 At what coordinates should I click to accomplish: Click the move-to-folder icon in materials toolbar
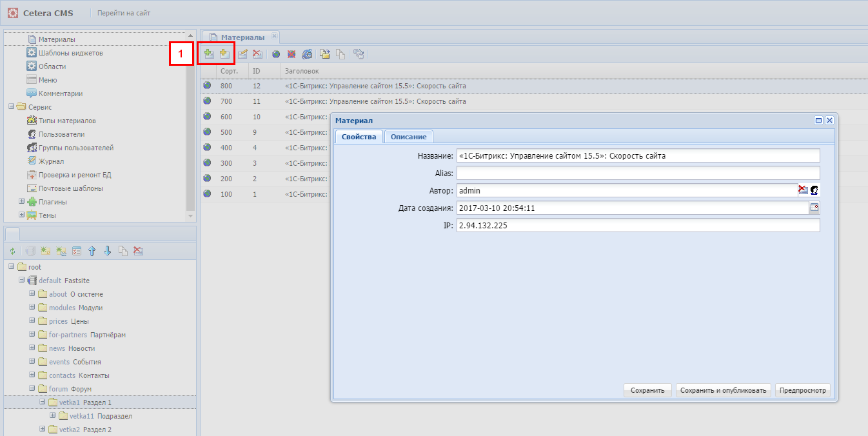click(325, 54)
